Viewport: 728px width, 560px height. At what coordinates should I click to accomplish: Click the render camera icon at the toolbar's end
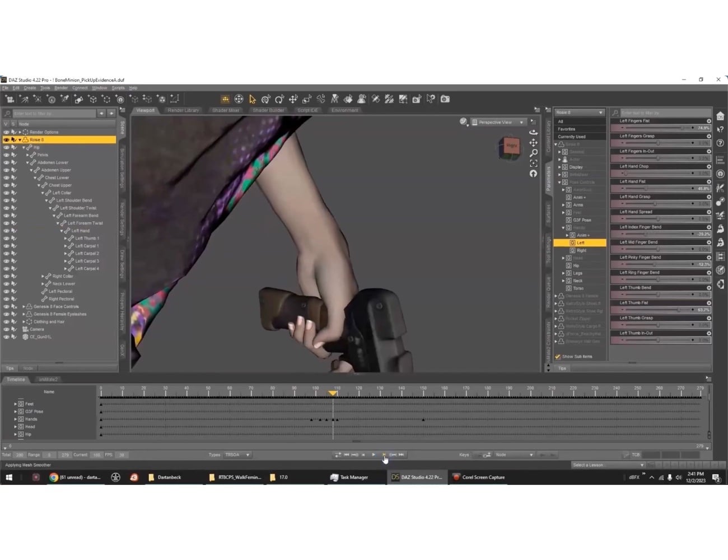pyautogui.click(x=445, y=99)
